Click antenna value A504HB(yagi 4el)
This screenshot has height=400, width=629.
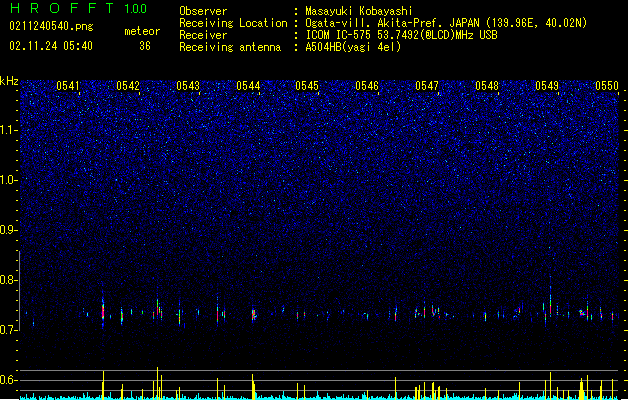click(353, 47)
